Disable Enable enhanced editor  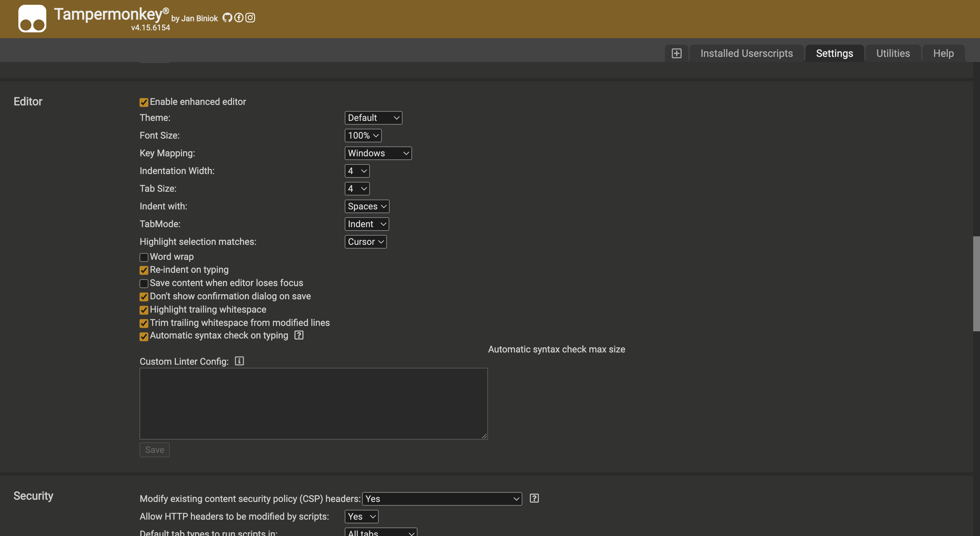point(143,102)
